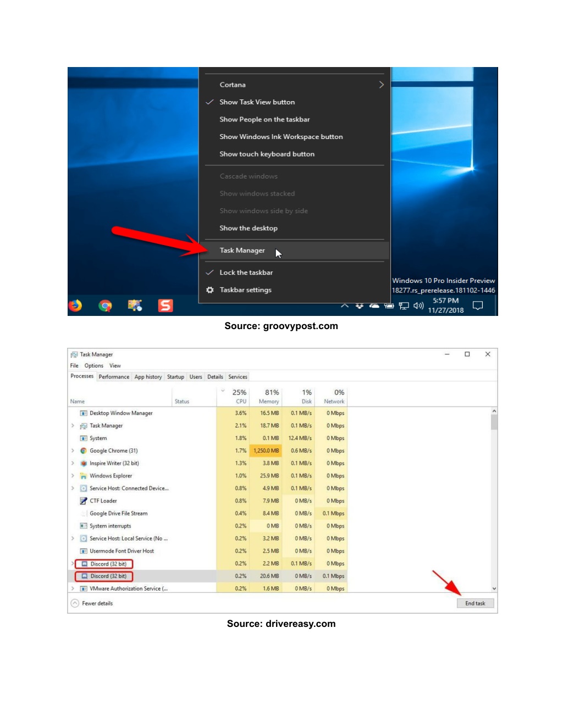Expand the Inspire Writer (32 bit) row

point(73,463)
